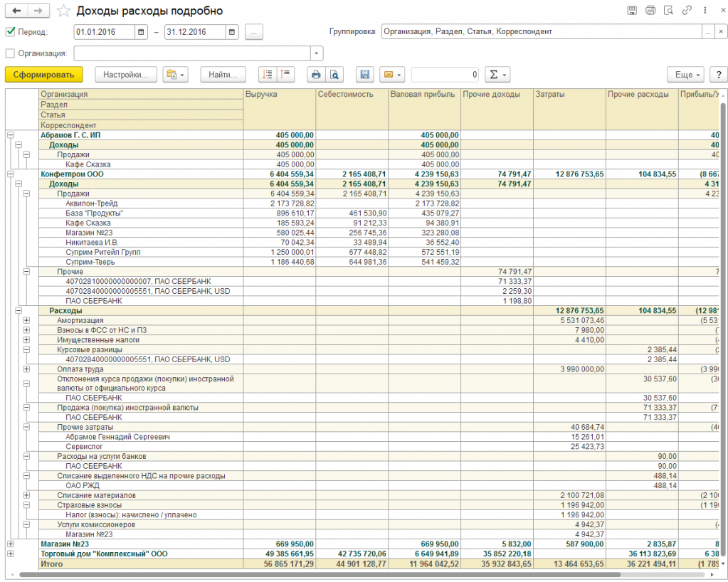The width and height of the screenshot is (728, 582).
Task: Expand the Магазин №23 organization row
Action: [10, 544]
